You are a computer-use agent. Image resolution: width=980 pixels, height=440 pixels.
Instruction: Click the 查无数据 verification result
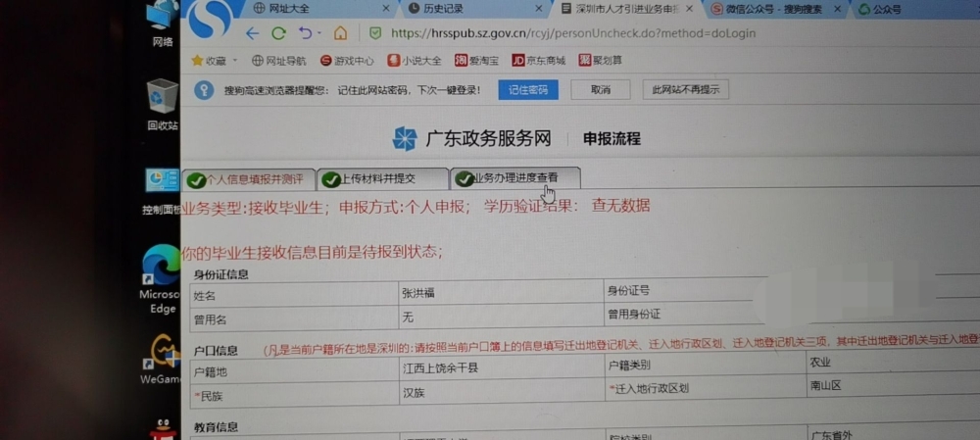[x=620, y=205]
